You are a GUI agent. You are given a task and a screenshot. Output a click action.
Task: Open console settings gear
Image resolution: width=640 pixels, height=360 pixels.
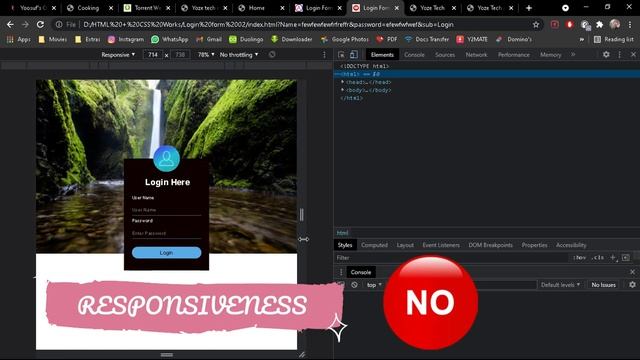coord(632,285)
